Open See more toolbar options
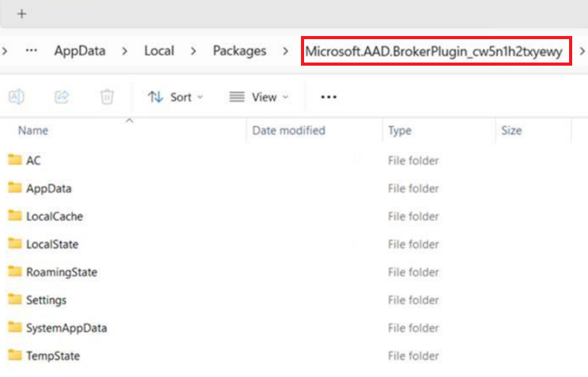588x377 pixels. tap(329, 97)
